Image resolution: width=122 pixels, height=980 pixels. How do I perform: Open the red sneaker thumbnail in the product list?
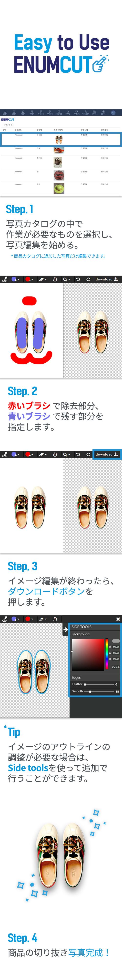[59, 150]
